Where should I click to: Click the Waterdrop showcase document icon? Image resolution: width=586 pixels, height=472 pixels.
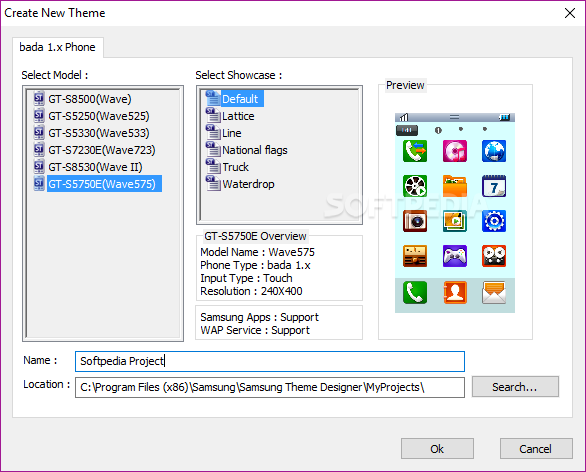tap(213, 183)
